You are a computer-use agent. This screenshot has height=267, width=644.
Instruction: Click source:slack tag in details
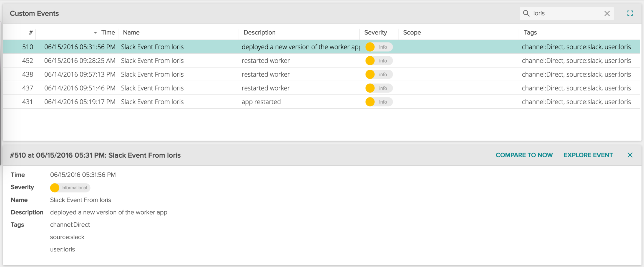point(67,237)
